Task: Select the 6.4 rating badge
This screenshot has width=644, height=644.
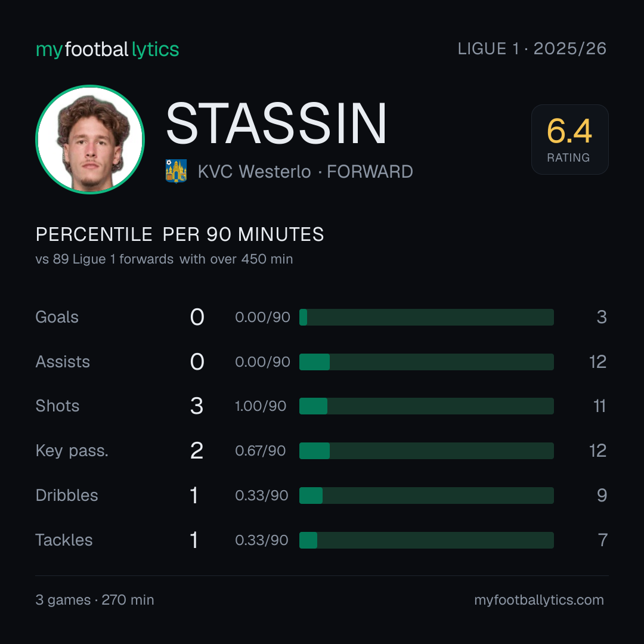Action: (569, 139)
